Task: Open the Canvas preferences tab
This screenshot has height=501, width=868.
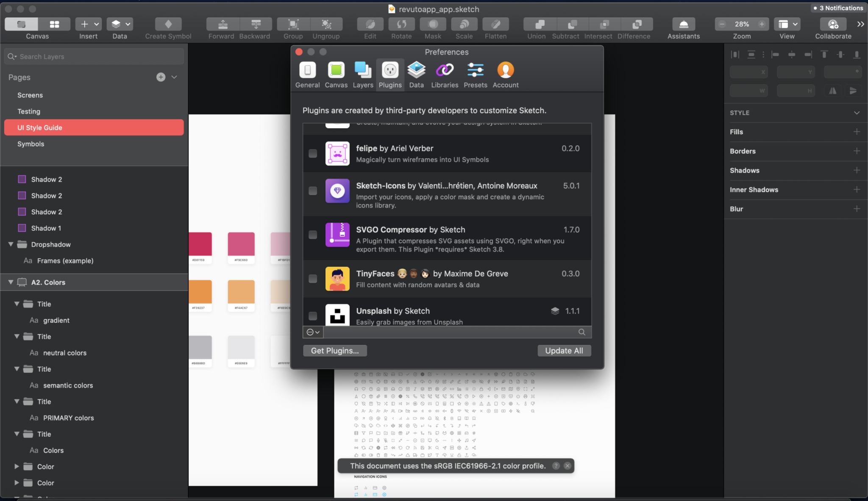Action: point(336,75)
